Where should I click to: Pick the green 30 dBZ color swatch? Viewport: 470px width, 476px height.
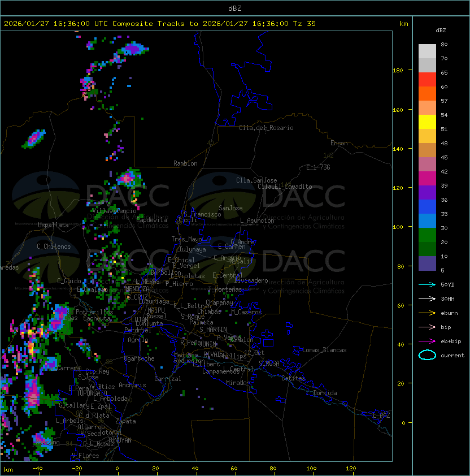(x=427, y=235)
